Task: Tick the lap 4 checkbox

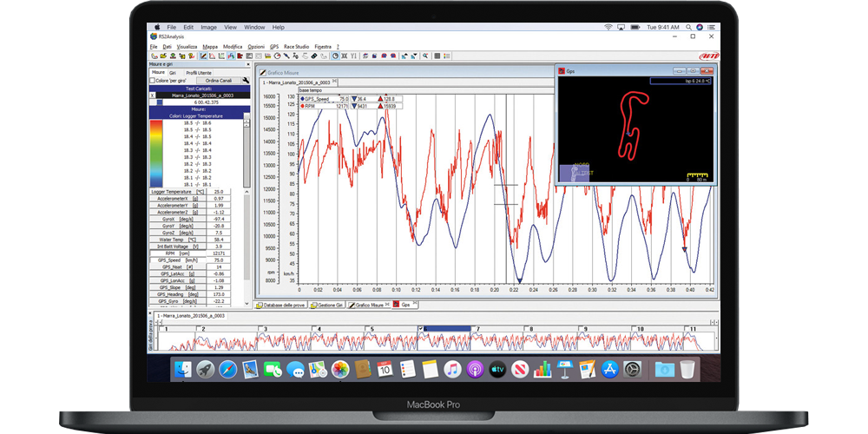Action: [x=314, y=328]
